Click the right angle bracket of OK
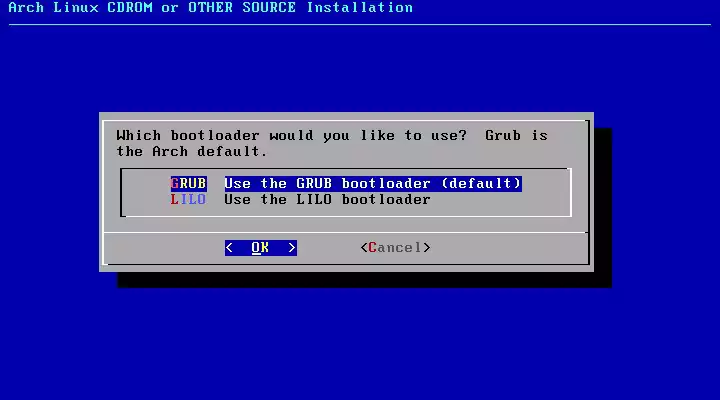The width and height of the screenshot is (720, 400). (291, 248)
